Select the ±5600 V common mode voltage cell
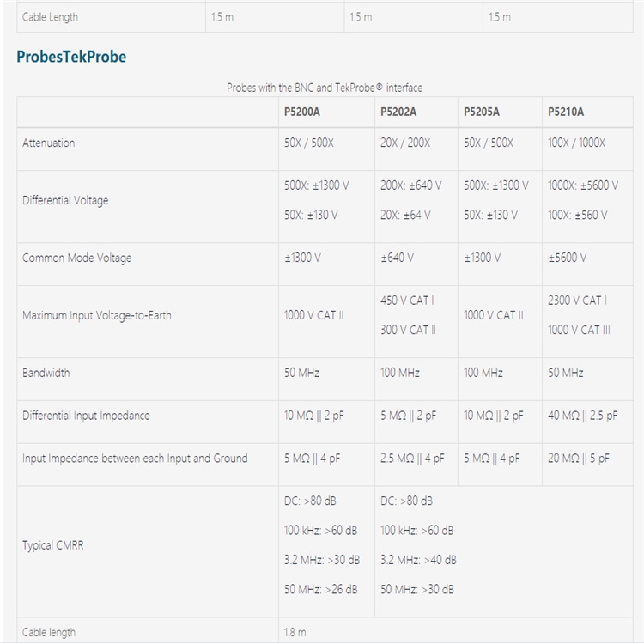Screen dimensions: 644x644 pyautogui.click(x=568, y=258)
